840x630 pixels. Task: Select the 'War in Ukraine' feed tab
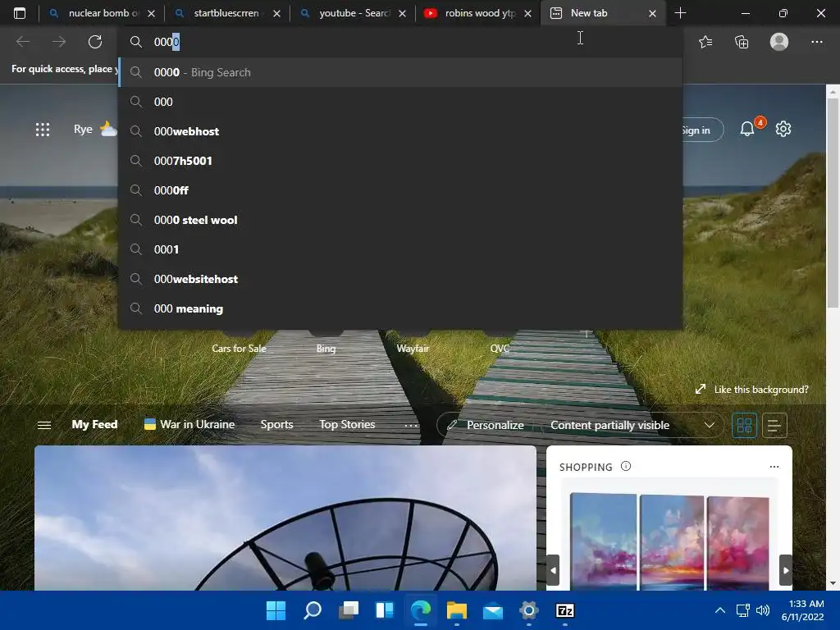tap(189, 424)
